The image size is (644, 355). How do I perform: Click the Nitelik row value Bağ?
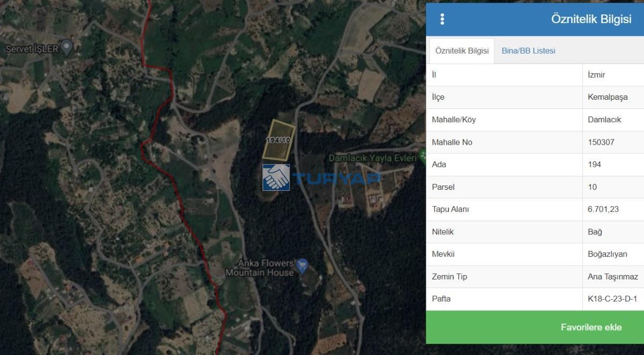[595, 232]
